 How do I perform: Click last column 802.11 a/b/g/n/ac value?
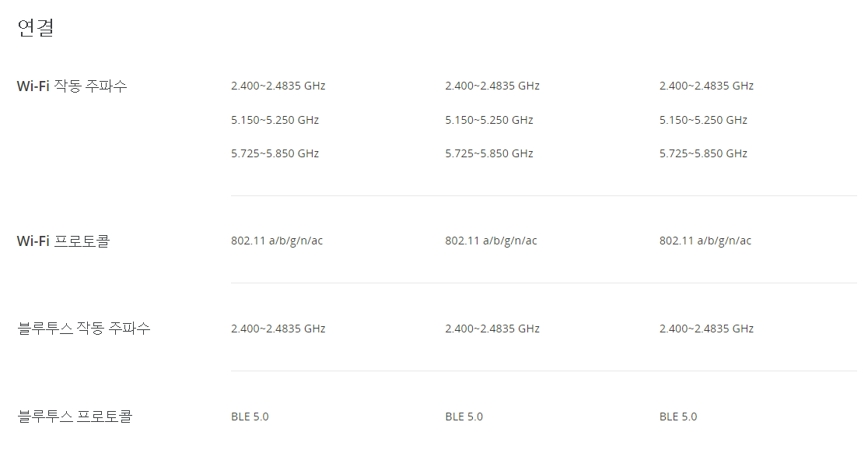705,241
